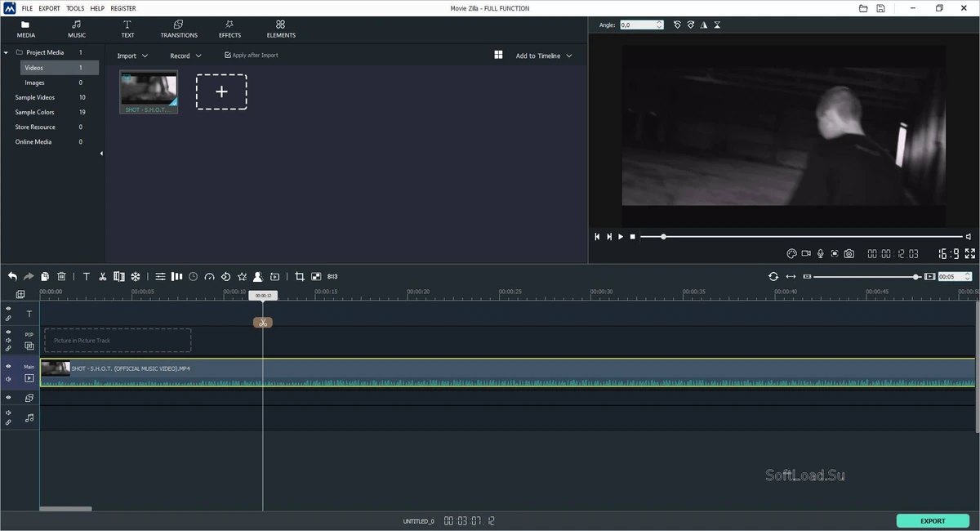
Task: Select the Text (T) tool in timeline toolbar
Action: point(87,276)
